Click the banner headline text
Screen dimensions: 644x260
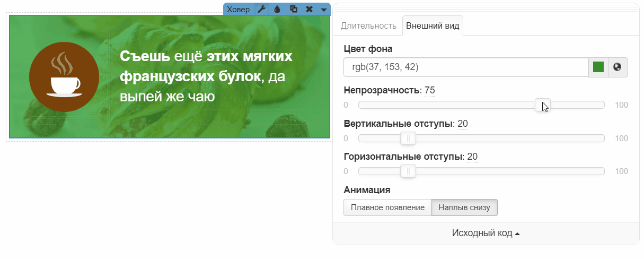click(206, 77)
